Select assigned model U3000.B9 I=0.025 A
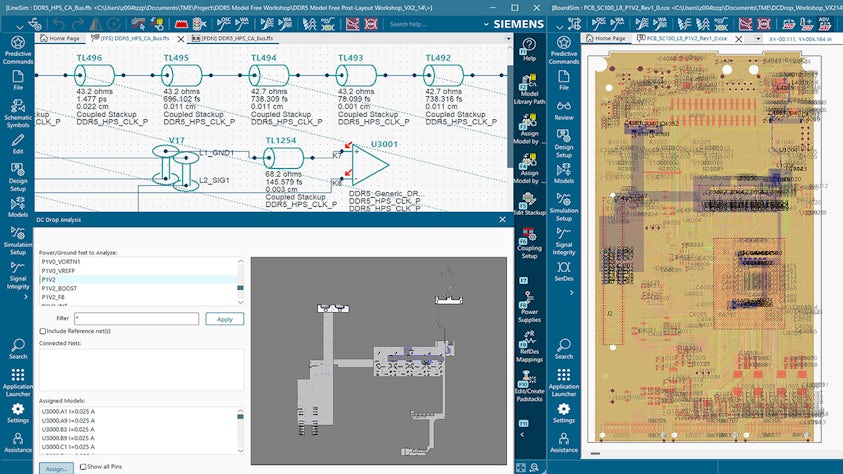The height and width of the screenshot is (474, 843). tap(138, 438)
